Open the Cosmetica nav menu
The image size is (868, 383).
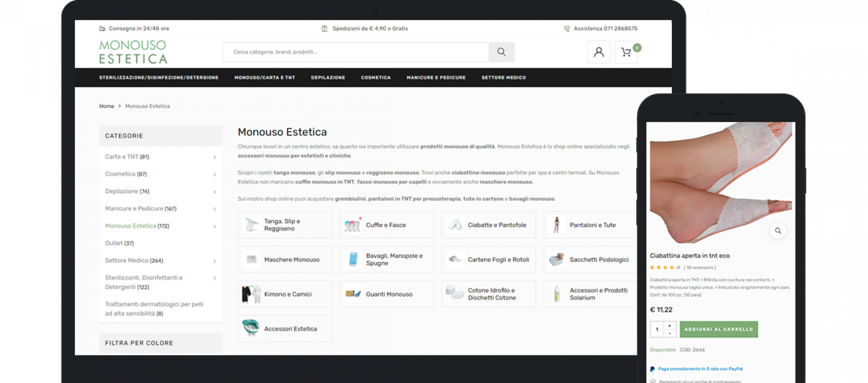pos(376,78)
